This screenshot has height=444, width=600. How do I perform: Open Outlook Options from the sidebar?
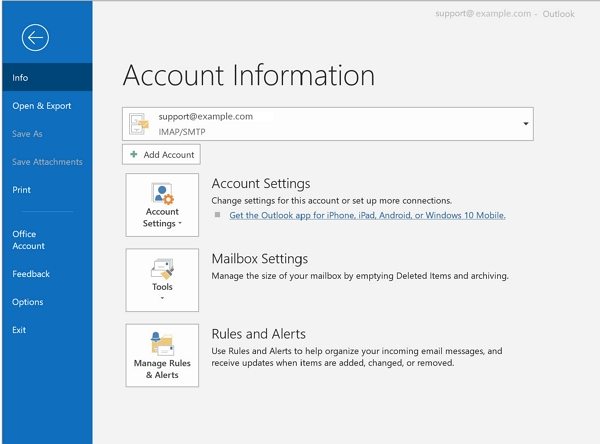28,301
